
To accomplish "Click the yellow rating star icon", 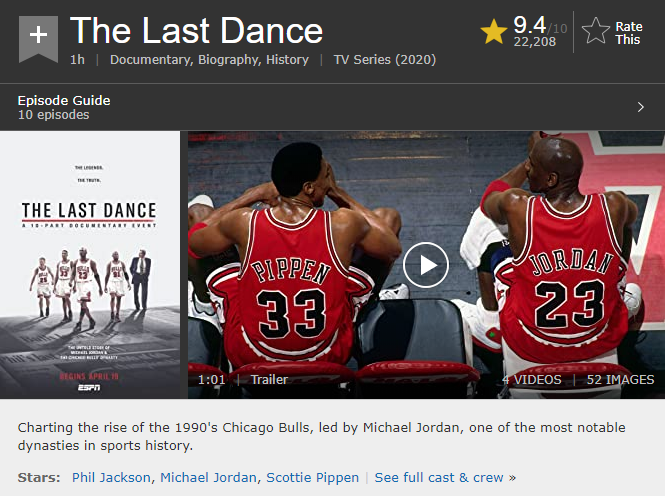I will click(x=494, y=31).
